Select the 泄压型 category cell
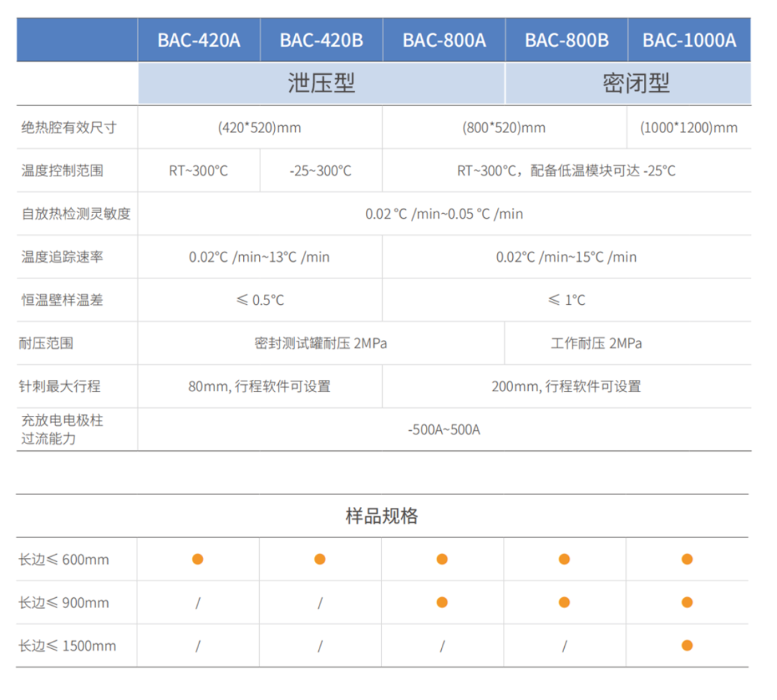This screenshot has width=777, height=700. point(321,83)
